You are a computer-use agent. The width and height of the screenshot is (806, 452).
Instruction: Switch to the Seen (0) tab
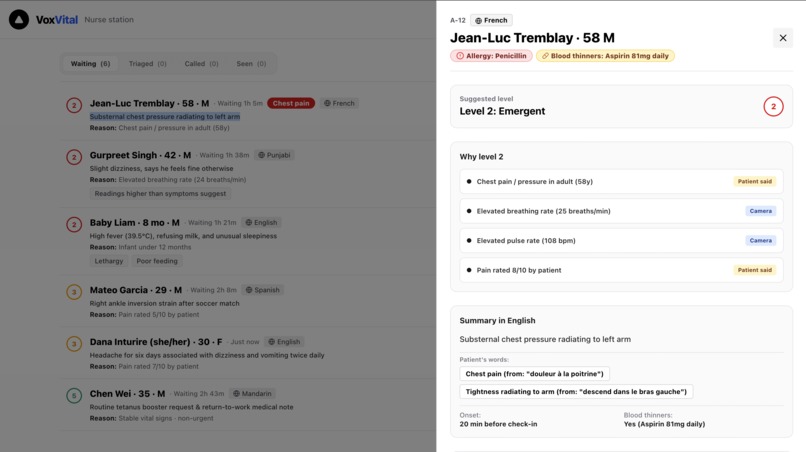point(251,64)
